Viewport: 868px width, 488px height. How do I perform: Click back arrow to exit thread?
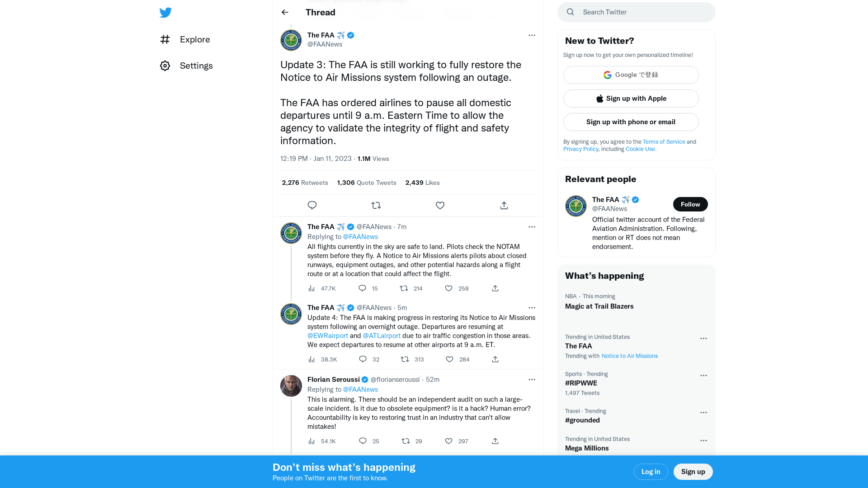(x=285, y=12)
